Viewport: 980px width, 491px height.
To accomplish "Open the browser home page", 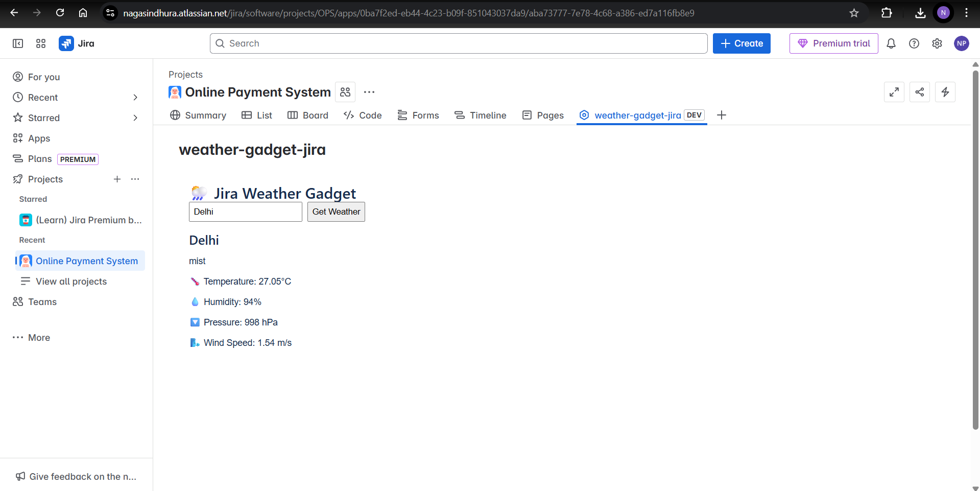I will click(x=83, y=13).
